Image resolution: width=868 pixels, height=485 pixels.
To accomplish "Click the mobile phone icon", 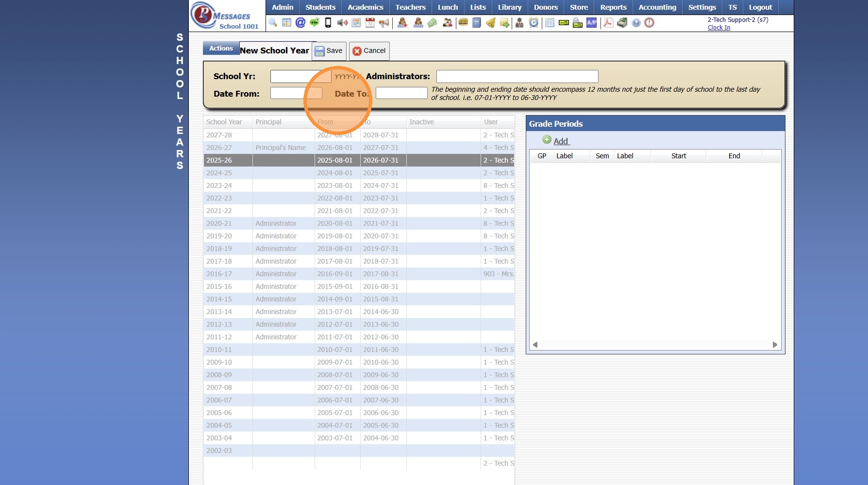I will [328, 23].
